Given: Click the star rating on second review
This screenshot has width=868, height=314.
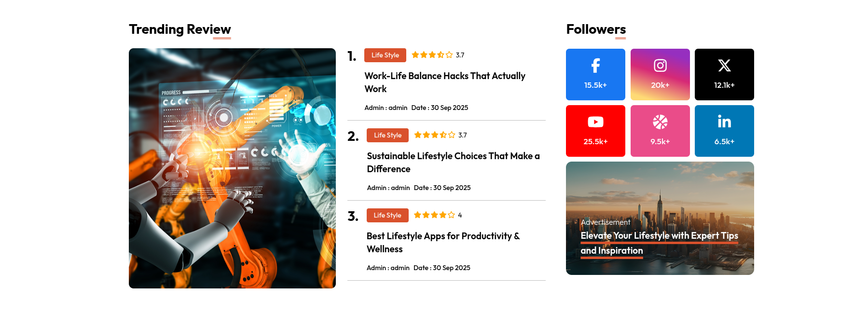Looking at the screenshot, I should click(x=434, y=135).
